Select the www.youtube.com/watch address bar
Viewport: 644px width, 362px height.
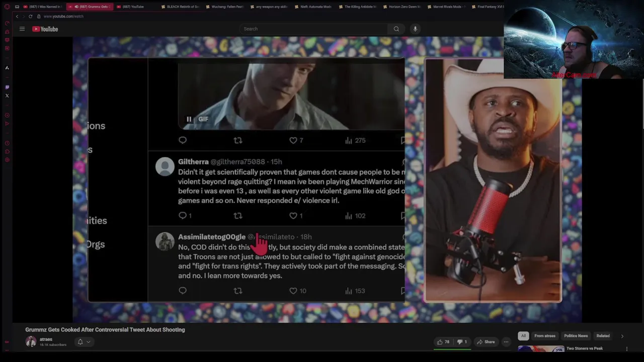(63, 16)
